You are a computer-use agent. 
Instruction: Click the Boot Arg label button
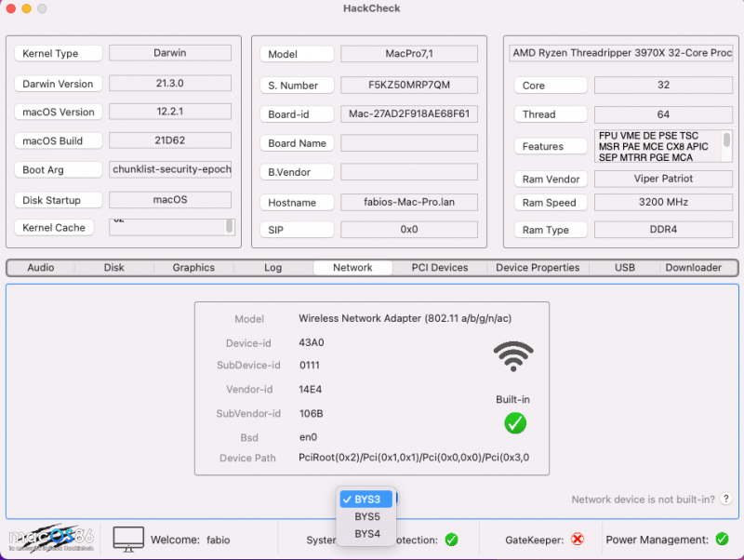(59, 169)
